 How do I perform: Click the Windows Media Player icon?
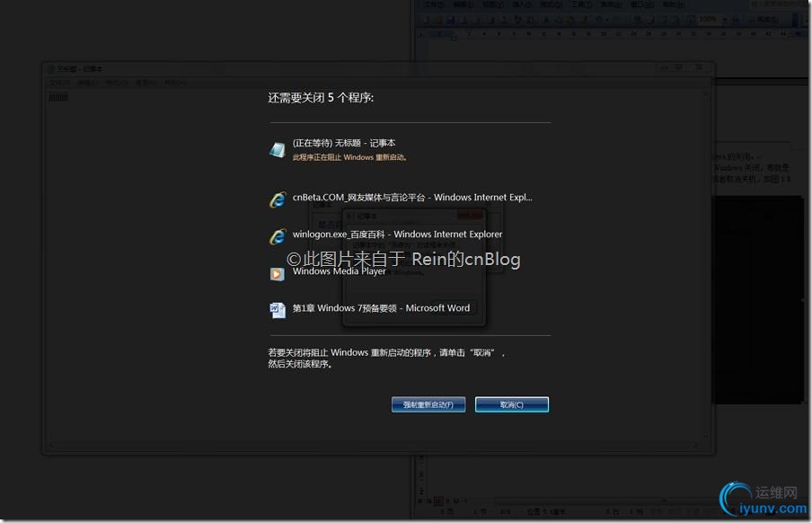[x=277, y=274]
